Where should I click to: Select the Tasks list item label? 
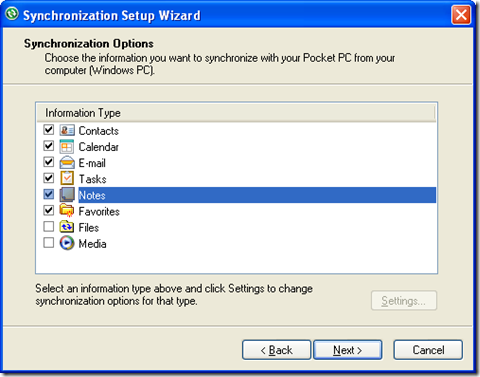[92, 179]
